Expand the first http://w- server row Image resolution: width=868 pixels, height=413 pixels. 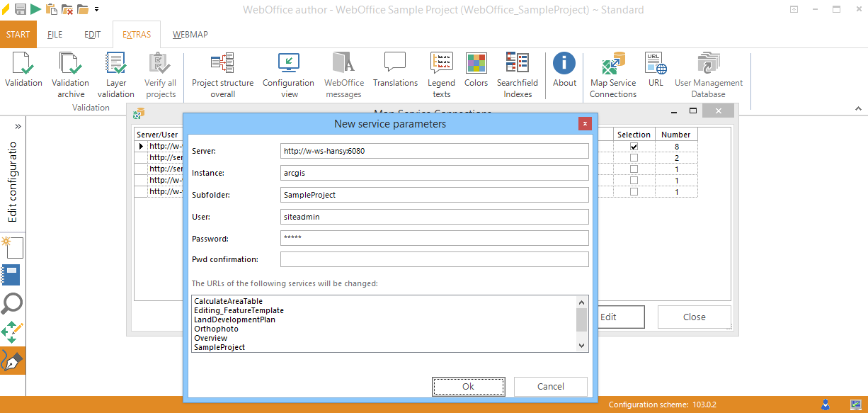point(139,145)
